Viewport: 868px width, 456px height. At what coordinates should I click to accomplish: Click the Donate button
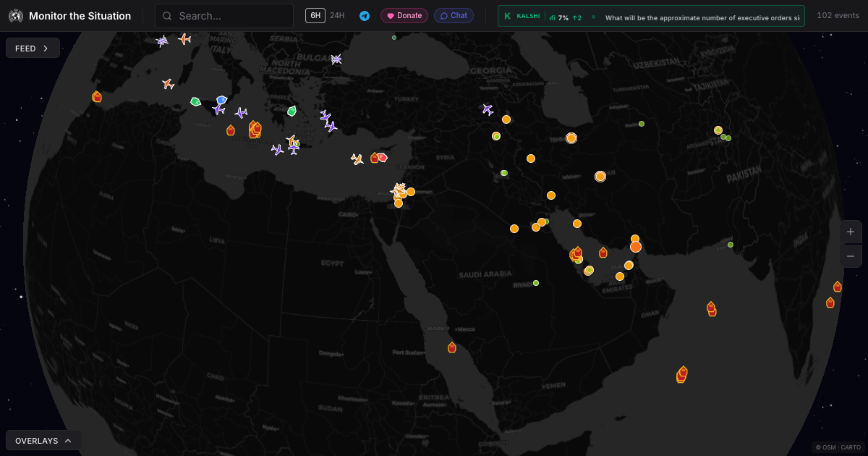(x=404, y=15)
